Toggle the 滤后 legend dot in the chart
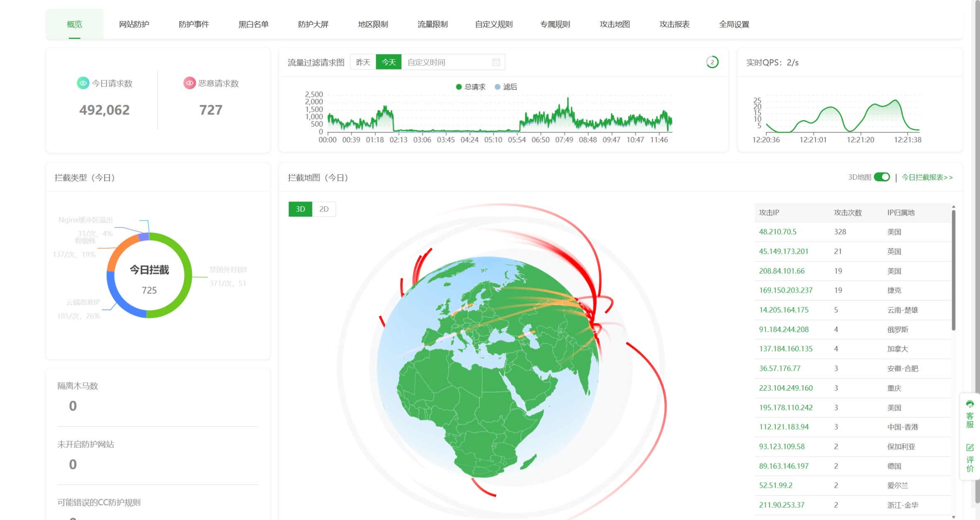The image size is (980, 520). [x=497, y=87]
